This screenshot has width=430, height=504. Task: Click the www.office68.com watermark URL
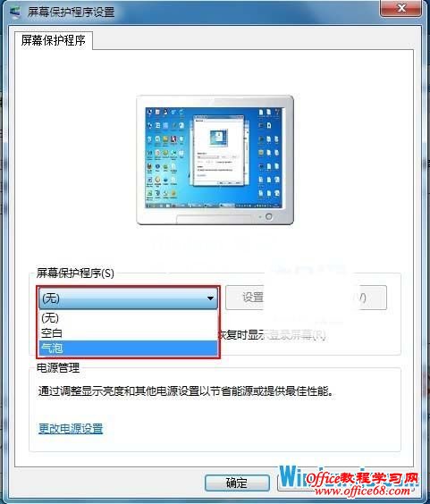click(362, 491)
